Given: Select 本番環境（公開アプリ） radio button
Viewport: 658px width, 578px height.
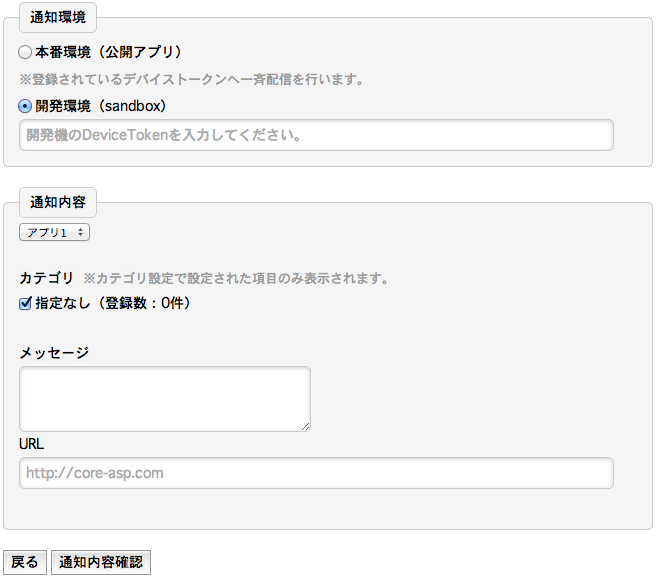Looking at the screenshot, I should tap(25, 52).
